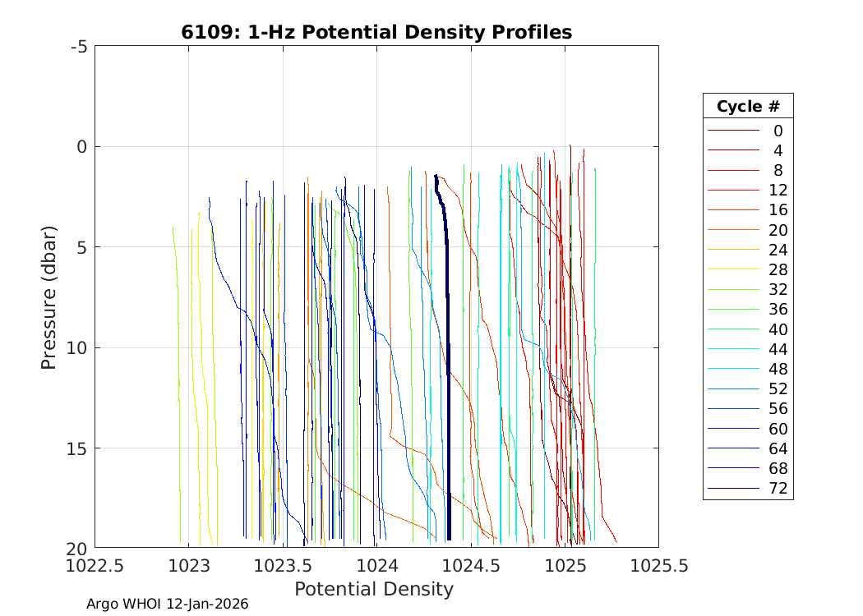Click the x-axis tick label 1025.5

pyautogui.click(x=658, y=566)
